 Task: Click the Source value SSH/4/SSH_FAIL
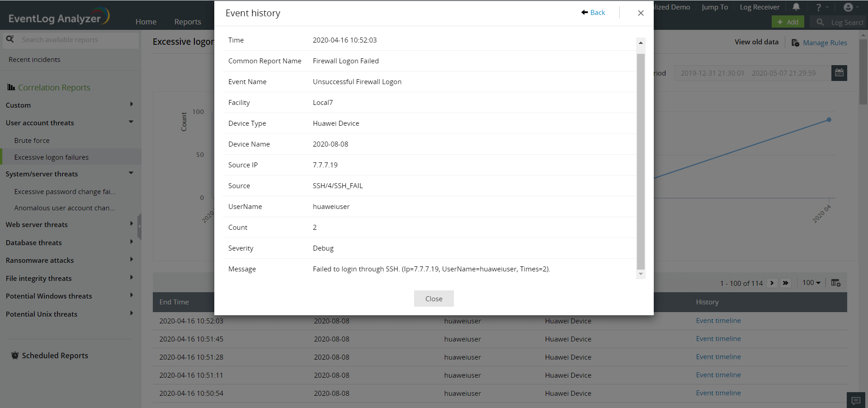(338, 186)
